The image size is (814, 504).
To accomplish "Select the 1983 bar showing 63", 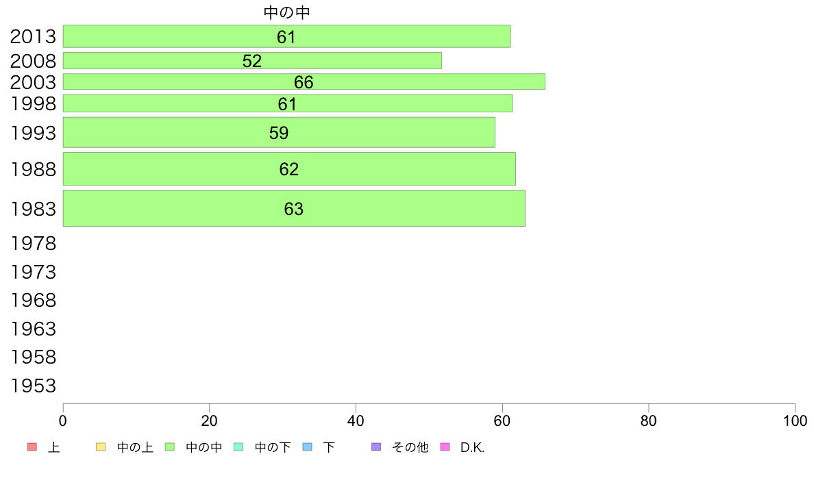I will (294, 208).
